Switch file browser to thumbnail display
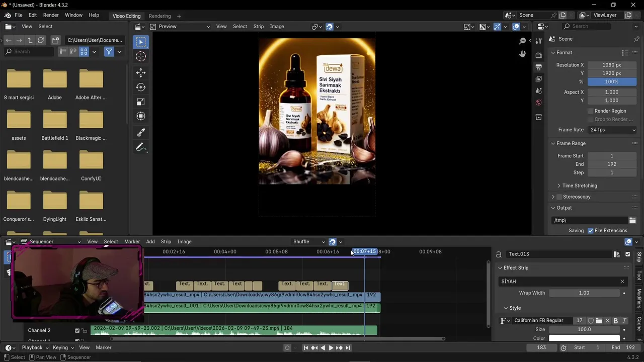644x362 pixels. pyautogui.click(x=84, y=51)
